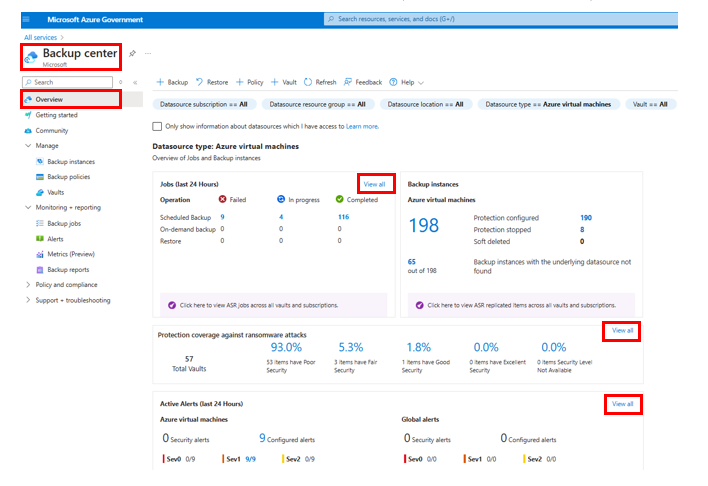Image resolution: width=708 pixels, height=486 pixels.
Task: Click the Community icon in sidebar
Action: 28,131
